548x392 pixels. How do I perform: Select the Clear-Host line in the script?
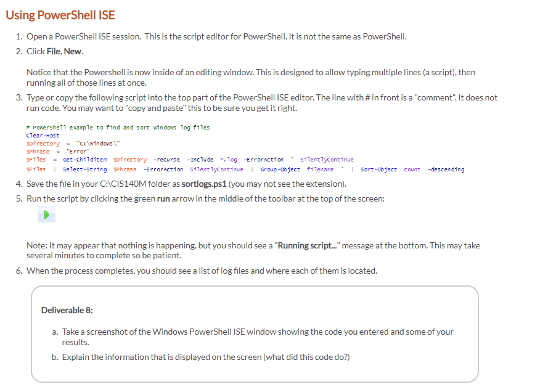[x=42, y=135]
